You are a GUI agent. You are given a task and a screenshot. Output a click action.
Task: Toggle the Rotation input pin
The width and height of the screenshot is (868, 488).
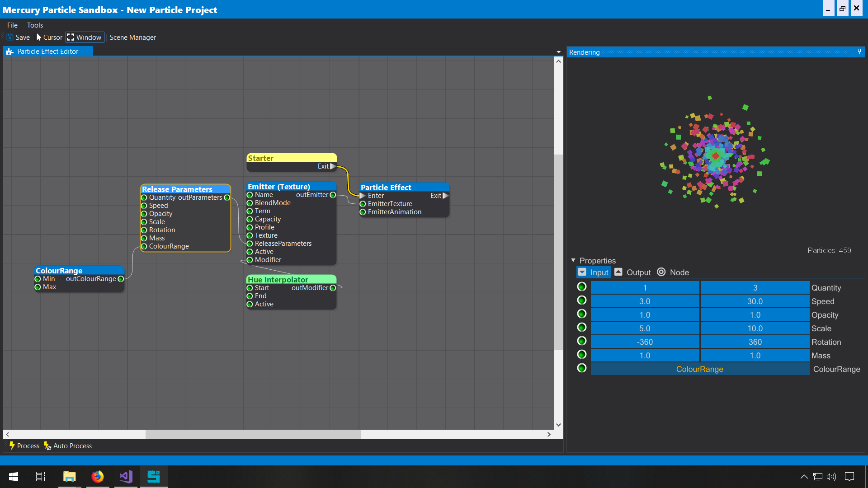point(582,341)
